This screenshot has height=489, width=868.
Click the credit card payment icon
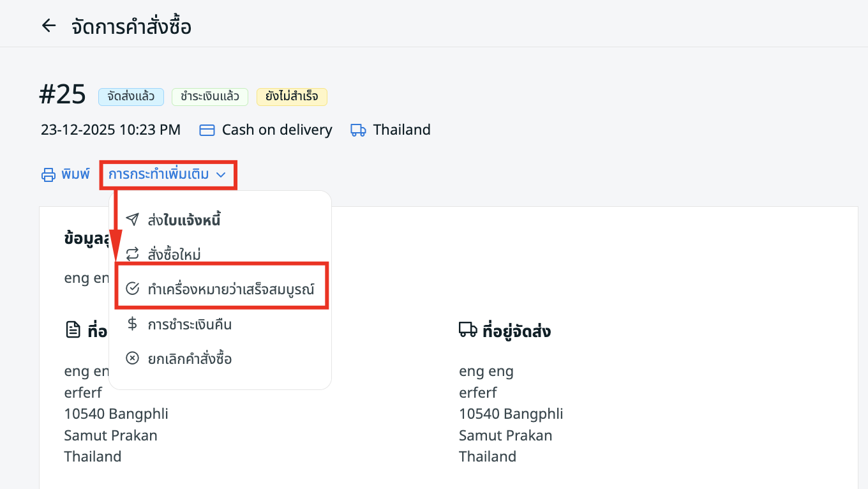coord(207,130)
